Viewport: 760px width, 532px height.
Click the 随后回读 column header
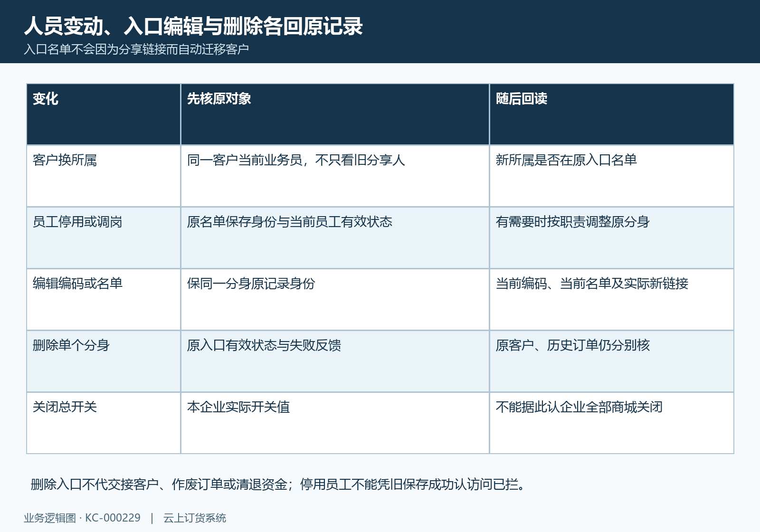pyautogui.click(x=612, y=114)
